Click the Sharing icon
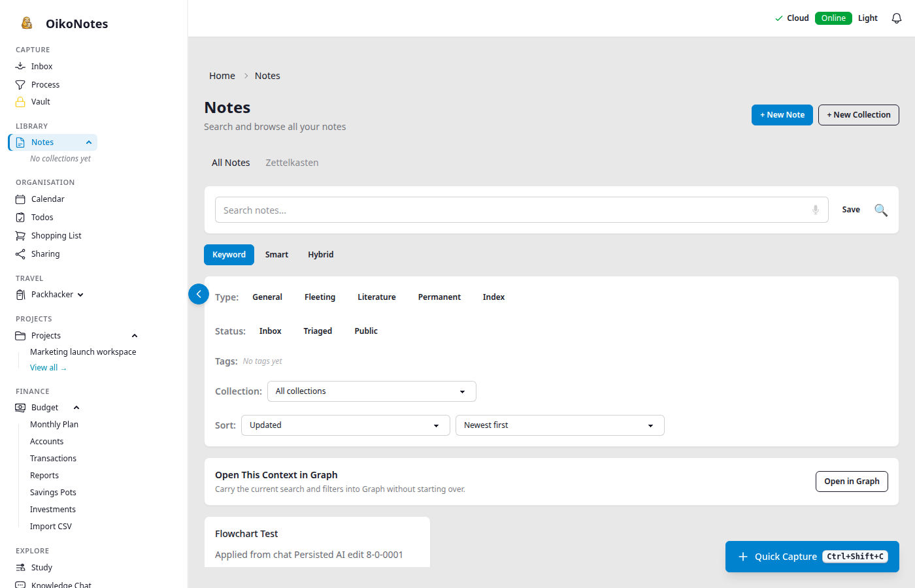The height and width of the screenshot is (588, 915). coord(20,254)
